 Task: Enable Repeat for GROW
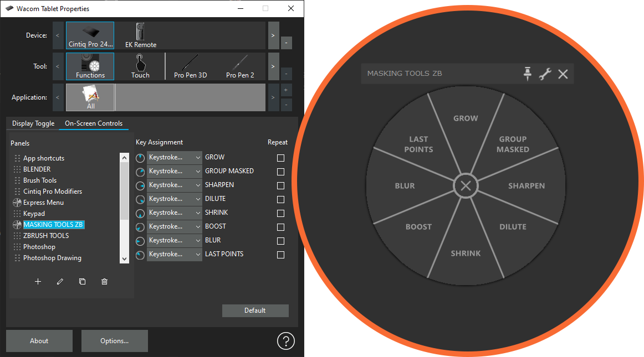[280, 158]
